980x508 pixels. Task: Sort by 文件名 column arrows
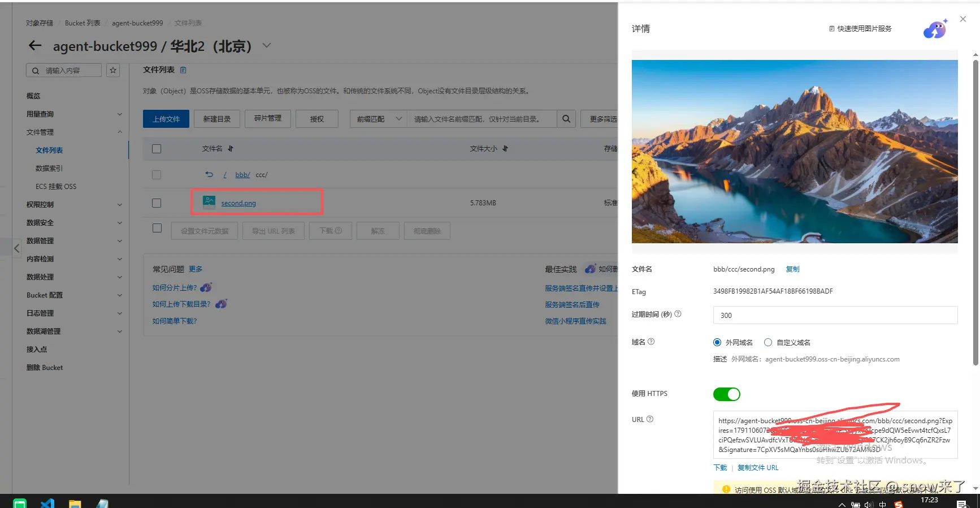click(231, 149)
